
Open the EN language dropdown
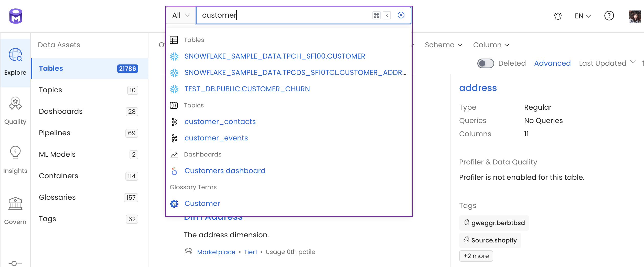click(583, 16)
